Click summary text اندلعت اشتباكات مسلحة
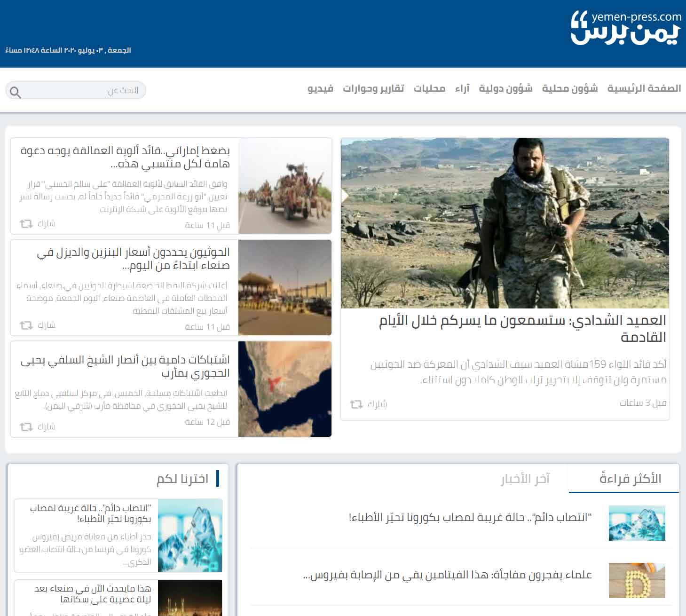Image resolution: width=686 pixels, height=616 pixels. click(x=121, y=400)
